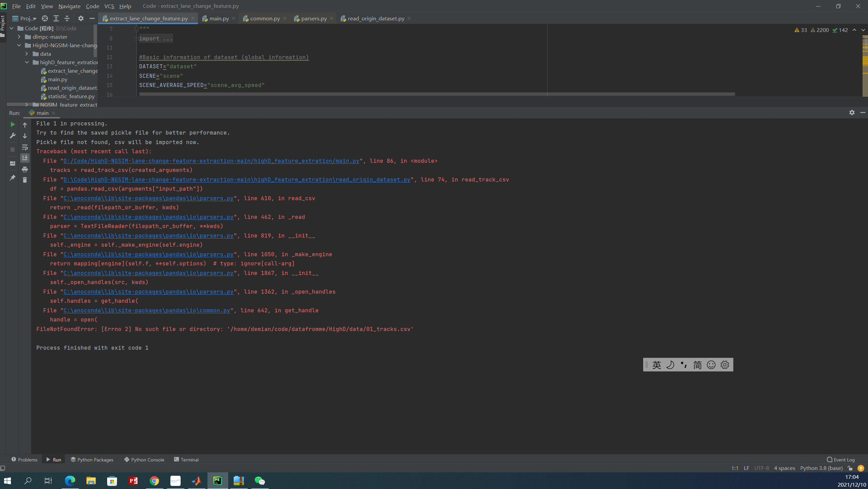868x489 pixels.
Task: Click the pin tab icon
Action: [x=13, y=178]
